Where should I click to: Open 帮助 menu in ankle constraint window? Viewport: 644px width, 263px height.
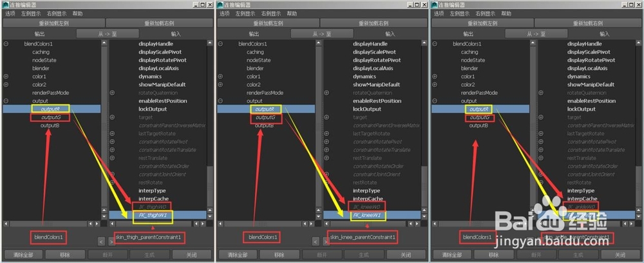pos(506,14)
